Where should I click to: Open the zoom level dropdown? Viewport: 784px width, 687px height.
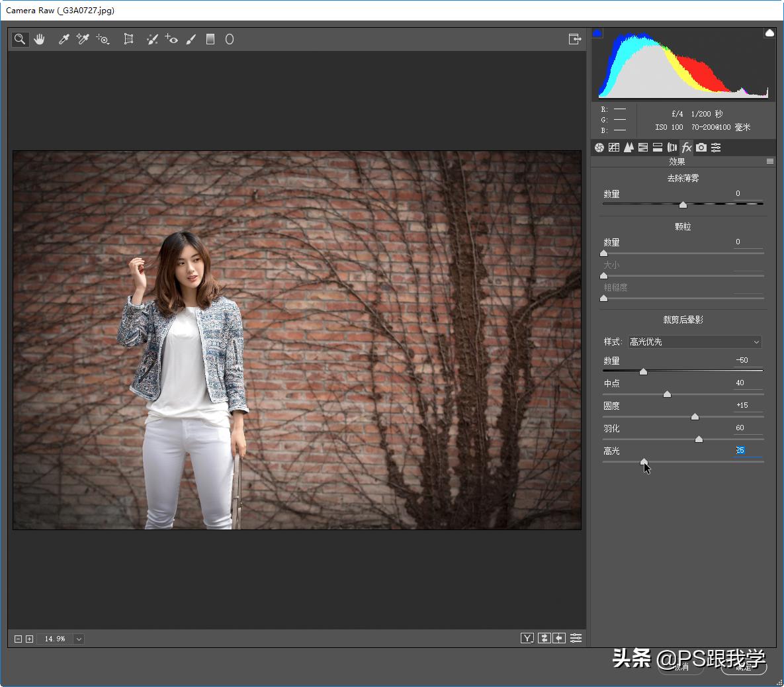point(78,639)
